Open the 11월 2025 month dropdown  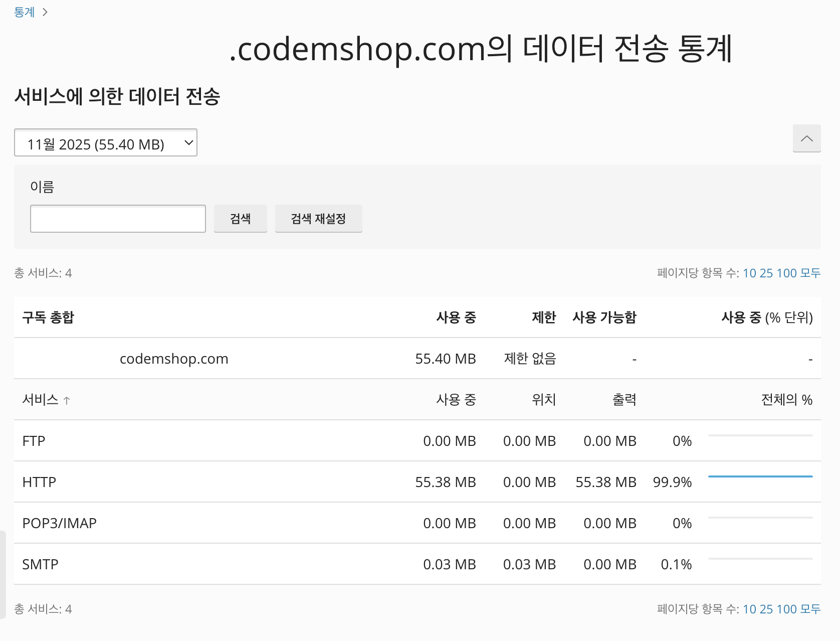click(105, 143)
